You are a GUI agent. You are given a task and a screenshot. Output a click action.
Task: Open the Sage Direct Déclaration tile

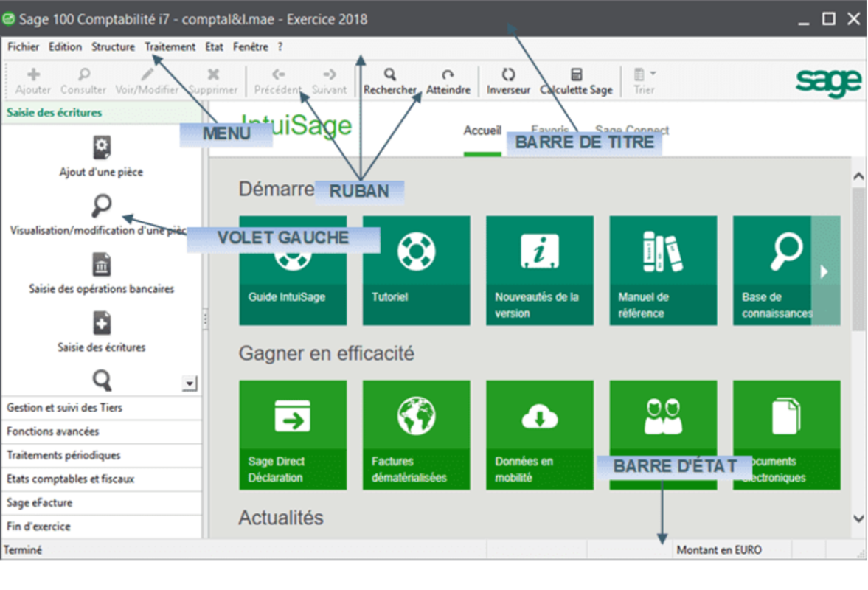[293, 435]
